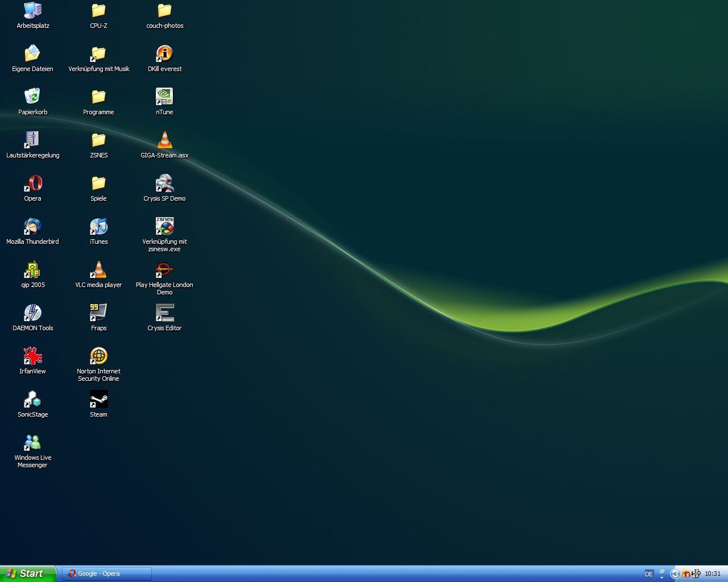Select the iTunes desktop icon
The image size is (728, 582).
(x=98, y=226)
